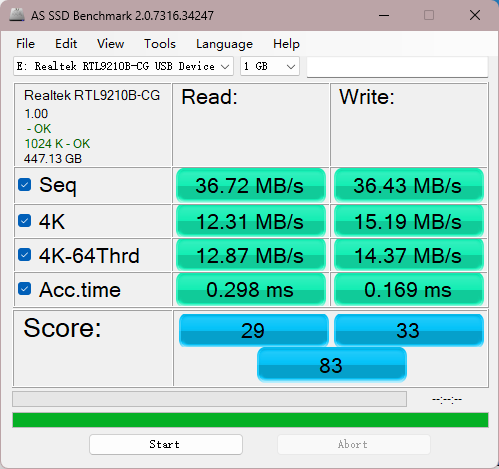
Task: Open the Language menu
Action: coord(224,44)
